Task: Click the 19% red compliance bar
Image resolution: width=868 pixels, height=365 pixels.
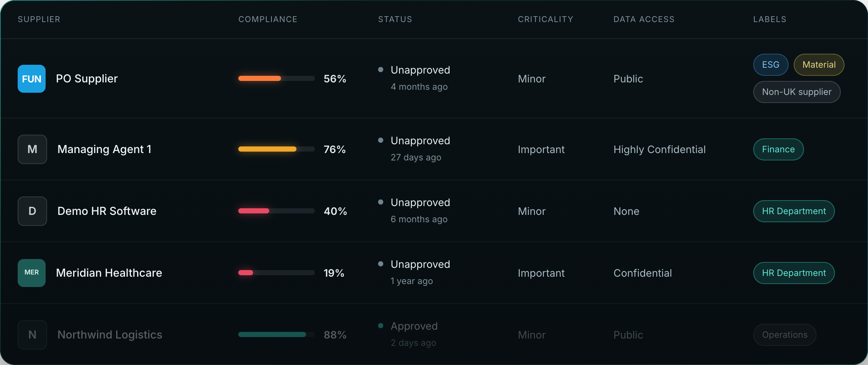Action: (x=276, y=273)
